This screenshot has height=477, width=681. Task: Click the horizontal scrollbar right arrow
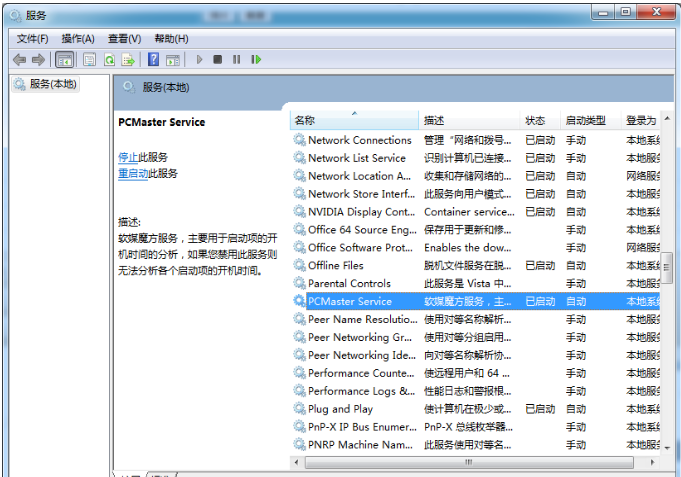(x=651, y=463)
